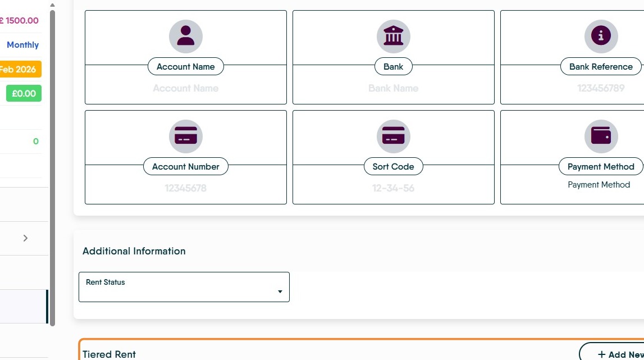Viewport: 644px width, 360px height.
Task: Click the Account Name input field
Action: coord(186,88)
